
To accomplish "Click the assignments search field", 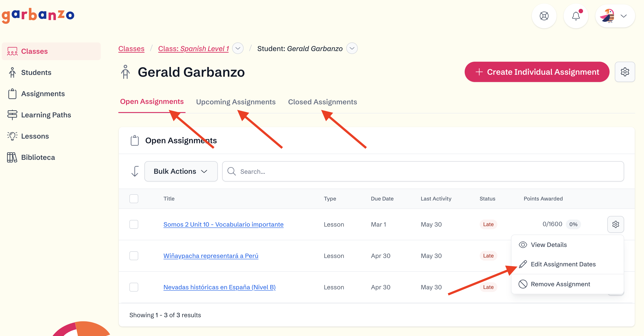I will pos(422,171).
